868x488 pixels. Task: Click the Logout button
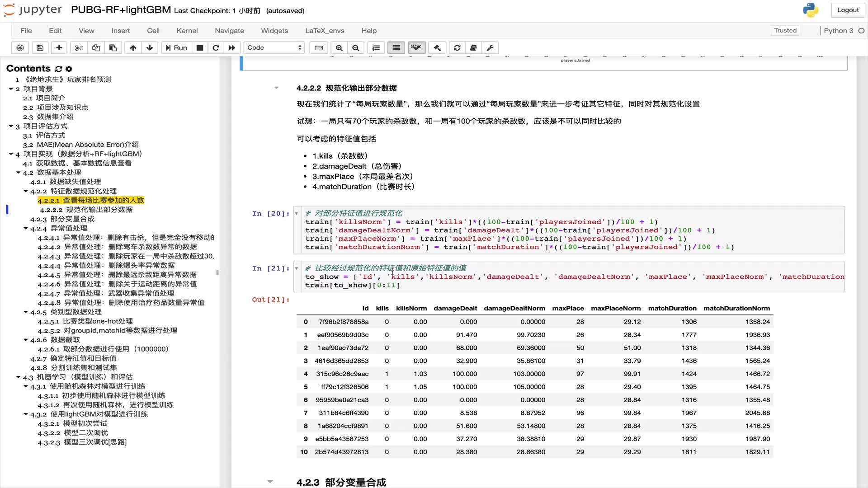(x=848, y=10)
